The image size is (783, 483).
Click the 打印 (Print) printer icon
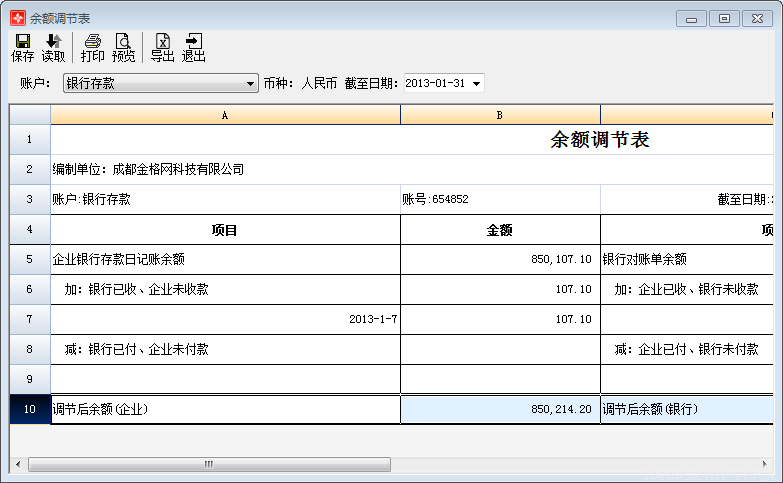pos(93,47)
